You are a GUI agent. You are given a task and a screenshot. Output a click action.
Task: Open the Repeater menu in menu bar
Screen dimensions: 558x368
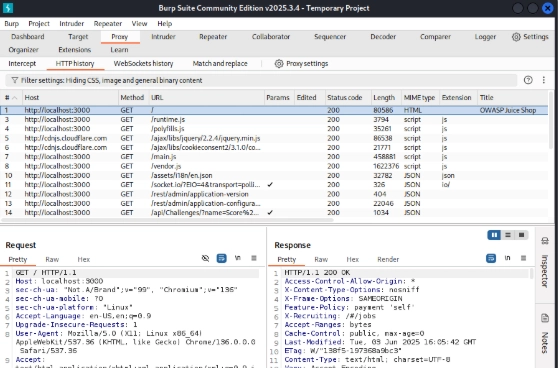(x=108, y=24)
